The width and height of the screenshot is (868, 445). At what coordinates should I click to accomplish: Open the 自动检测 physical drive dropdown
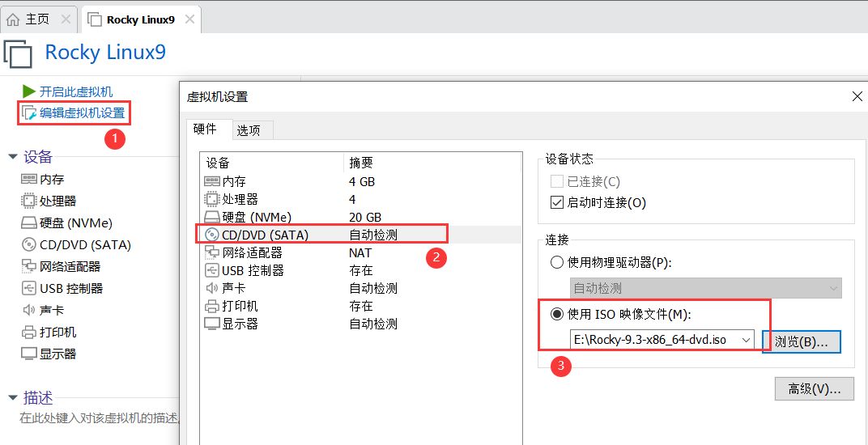point(706,288)
